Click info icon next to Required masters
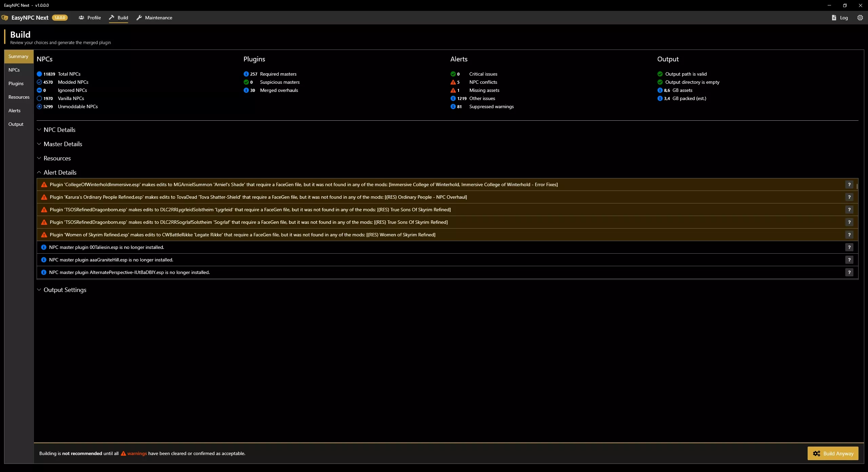The image size is (868, 472). (246, 74)
